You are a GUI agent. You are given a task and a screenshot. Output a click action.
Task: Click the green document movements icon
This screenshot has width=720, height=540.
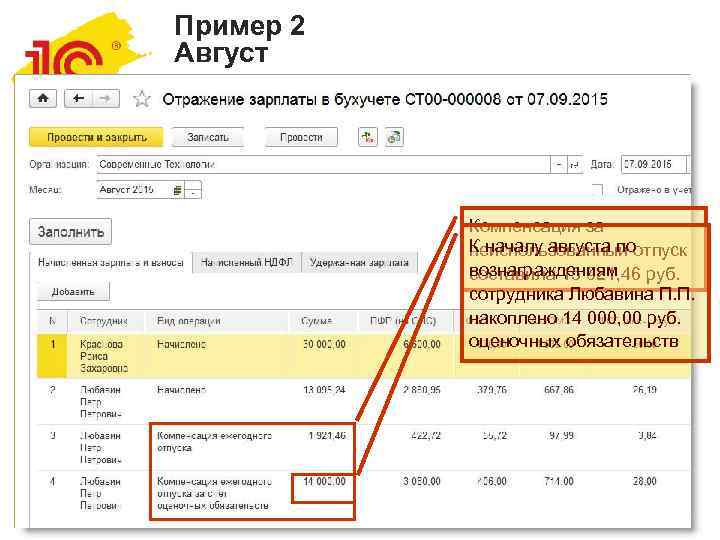pyautogui.click(x=368, y=137)
